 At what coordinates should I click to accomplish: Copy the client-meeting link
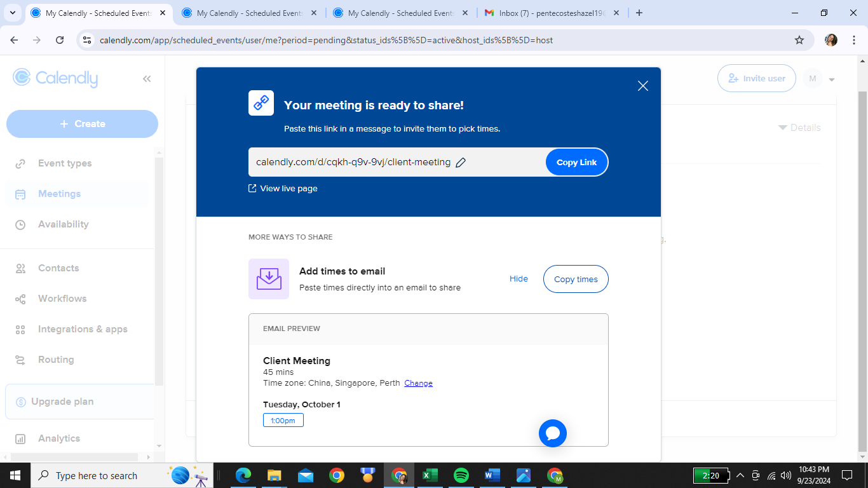pyautogui.click(x=576, y=162)
